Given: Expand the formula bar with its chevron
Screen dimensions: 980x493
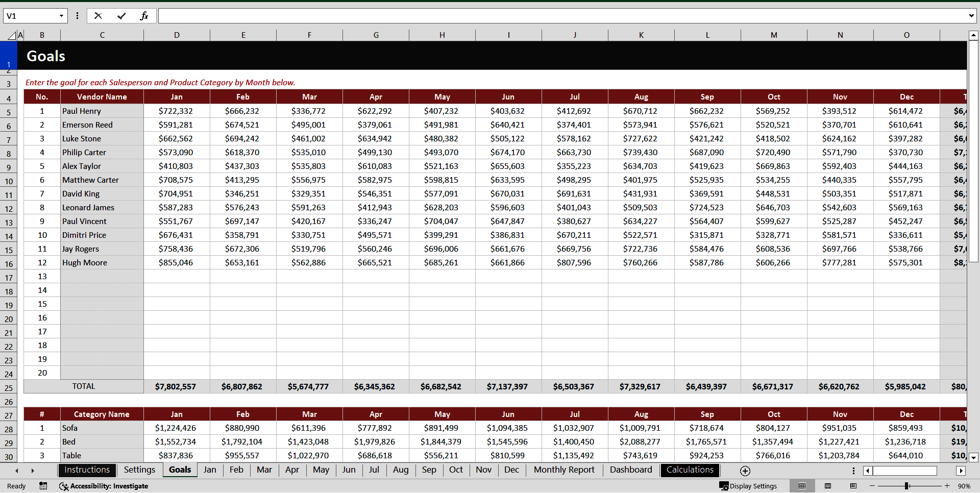Looking at the screenshot, I should pos(972,16).
